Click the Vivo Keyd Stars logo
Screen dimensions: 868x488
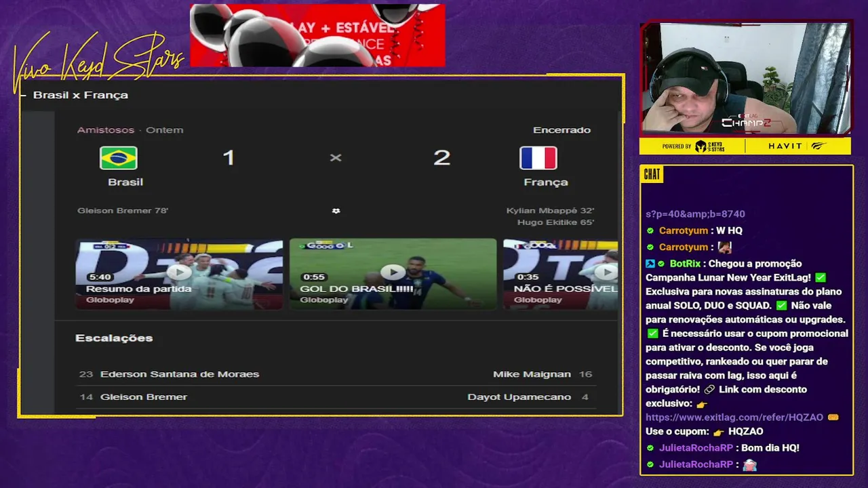[x=98, y=63]
